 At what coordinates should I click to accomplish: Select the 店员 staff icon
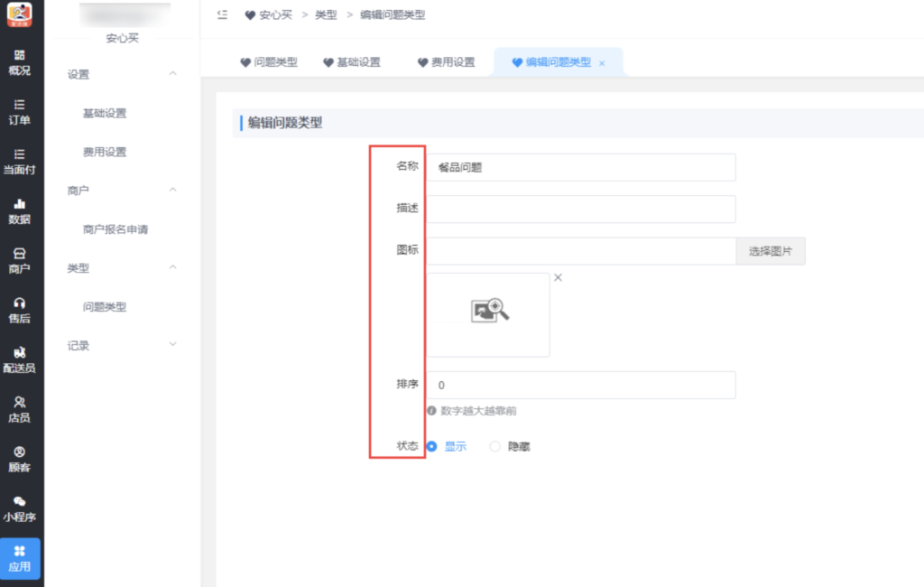[20, 409]
